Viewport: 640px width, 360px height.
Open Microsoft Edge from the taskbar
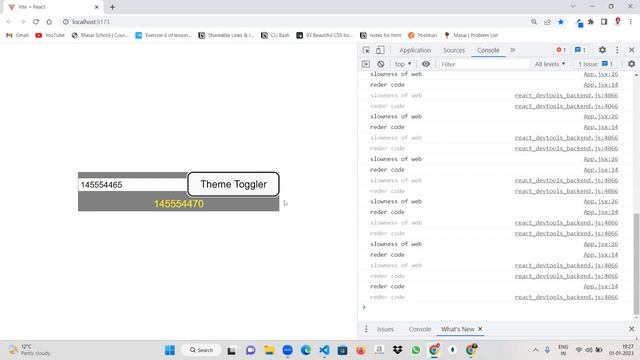point(306,350)
